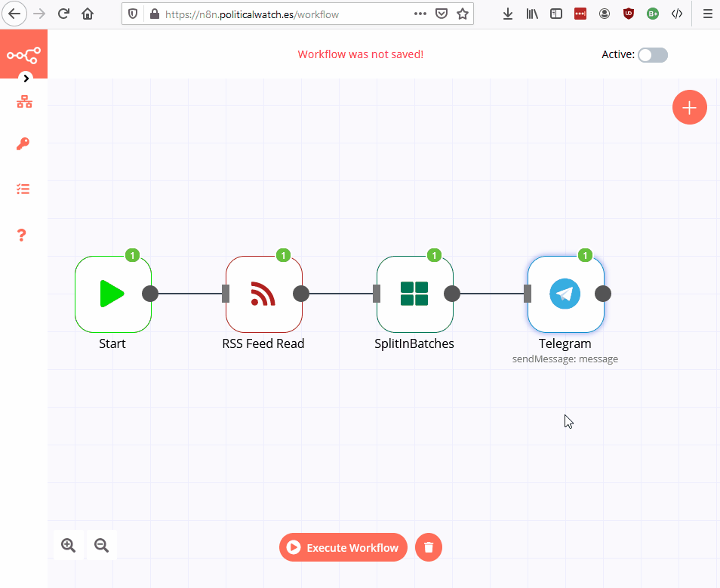Toggle the browser sidebar view
Viewport: 720px width, 588px height.
(556, 14)
